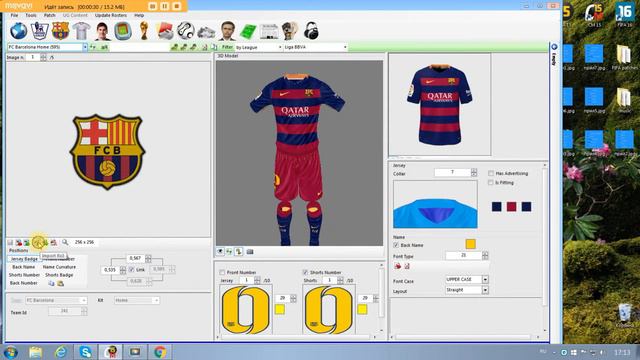This screenshot has width=640, height=360.
Task: Open the Team editor (Barcelona crest icon)
Action: [60, 31]
